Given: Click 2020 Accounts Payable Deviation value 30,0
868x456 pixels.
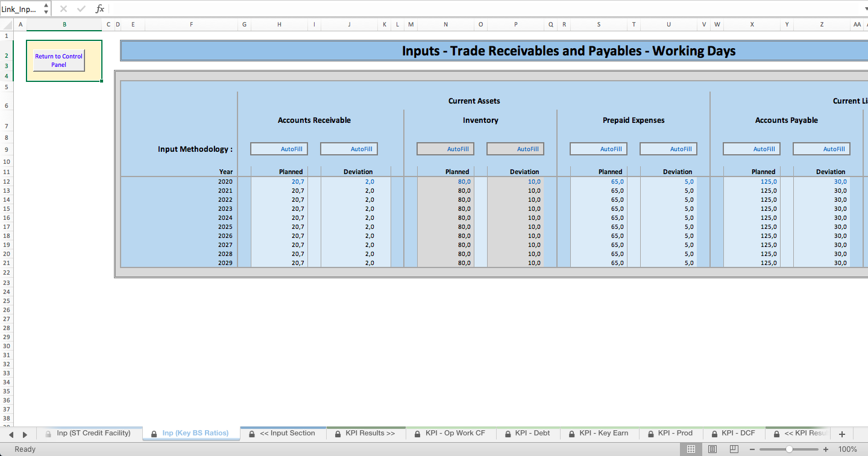Looking at the screenshot, I should click(822, 181).
